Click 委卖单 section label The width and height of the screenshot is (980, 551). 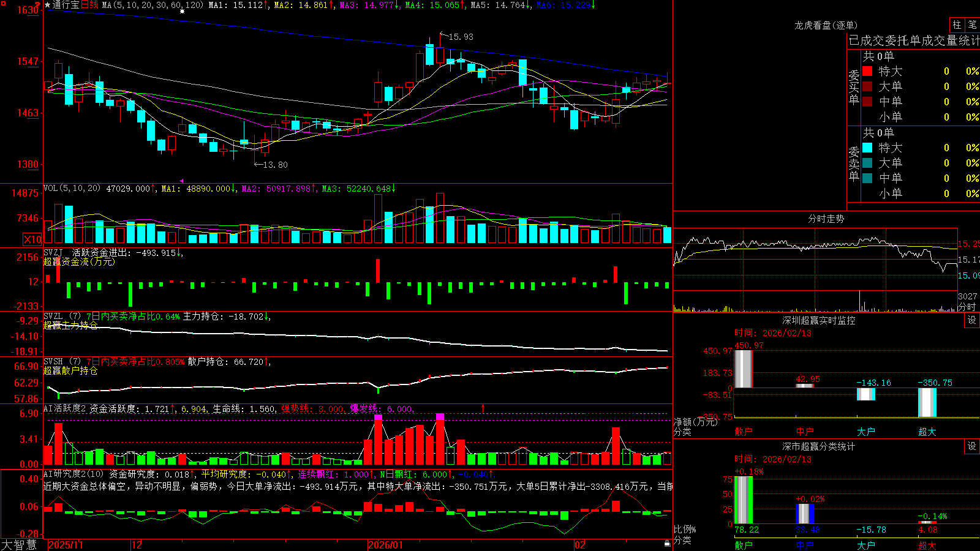click(854, 163)
